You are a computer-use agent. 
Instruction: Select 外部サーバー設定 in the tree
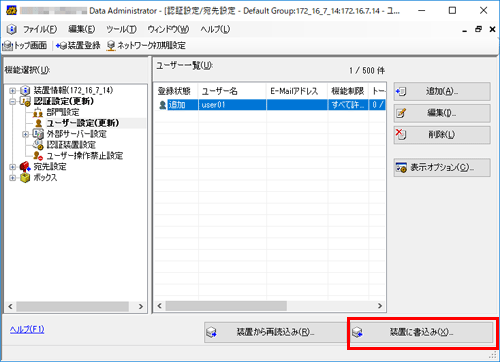point(77,134)
